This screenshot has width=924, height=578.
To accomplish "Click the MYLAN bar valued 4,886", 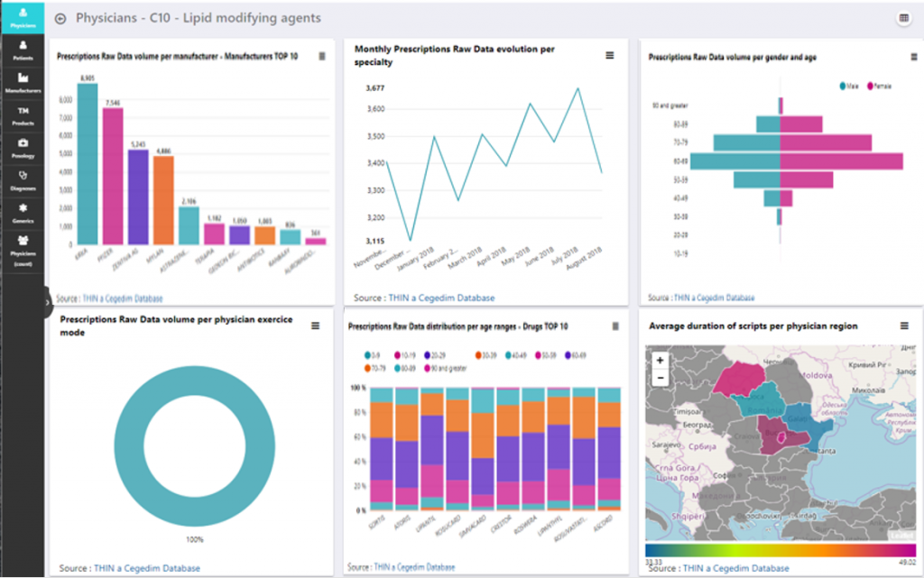I will [163, 200].
